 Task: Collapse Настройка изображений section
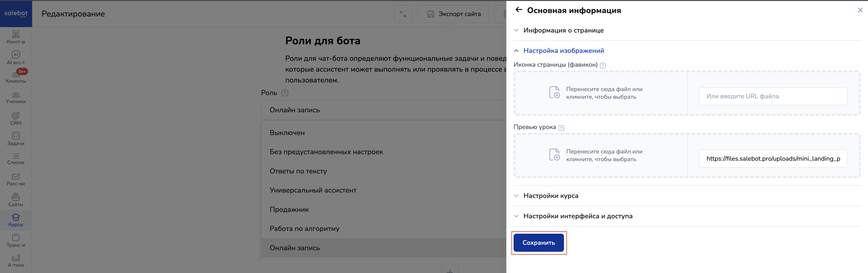[x=687, y=51]
